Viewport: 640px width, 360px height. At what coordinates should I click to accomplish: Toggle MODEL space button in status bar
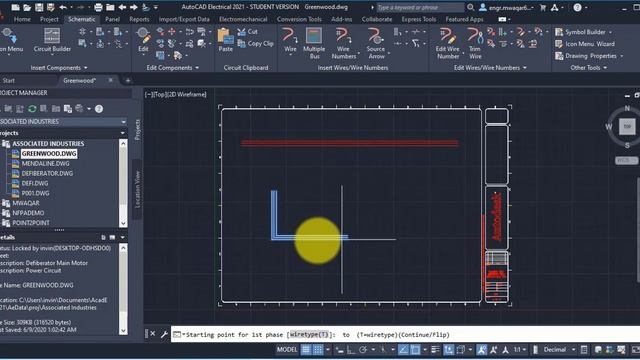pyautogui.click(x=287, y=349)
